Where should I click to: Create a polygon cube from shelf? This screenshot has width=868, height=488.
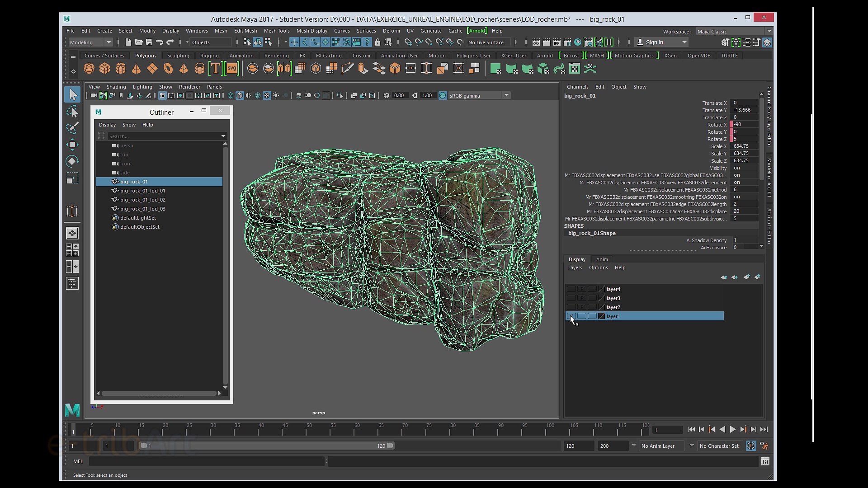(105, 69)
